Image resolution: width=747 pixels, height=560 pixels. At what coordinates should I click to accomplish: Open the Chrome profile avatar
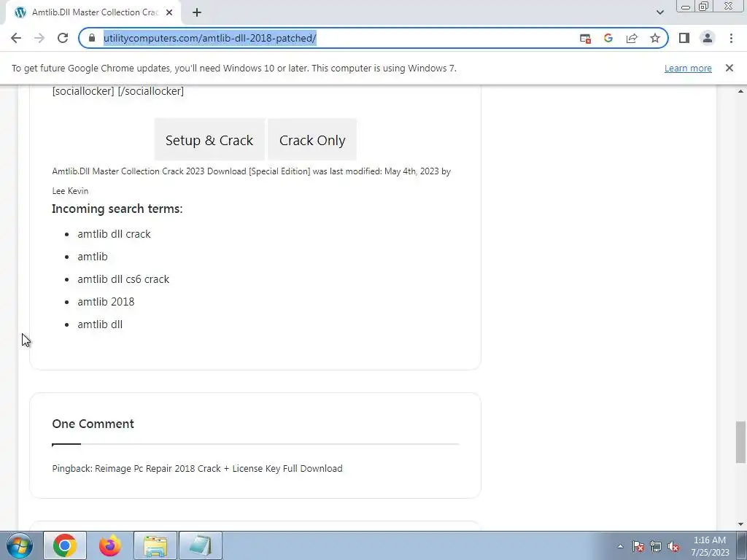[708, 38]
